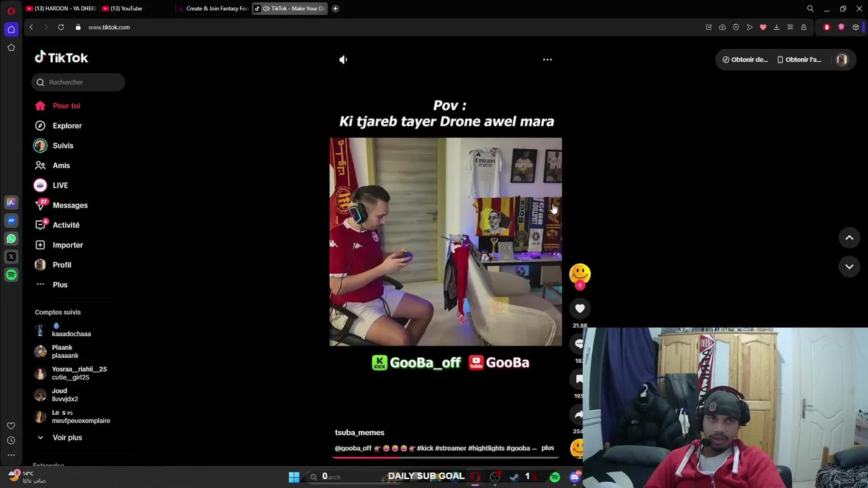Open Spotify in Opera sidebar
The height and width of the screenshot is (488, 868).
click(11, 274)
